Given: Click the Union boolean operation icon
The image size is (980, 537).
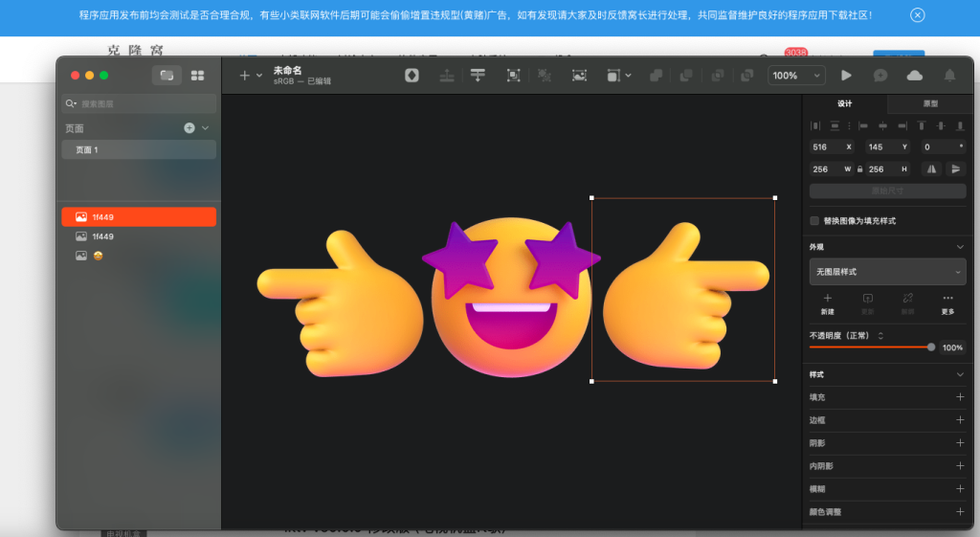Looking at the screenshot, I should click(x=656, y=76).
